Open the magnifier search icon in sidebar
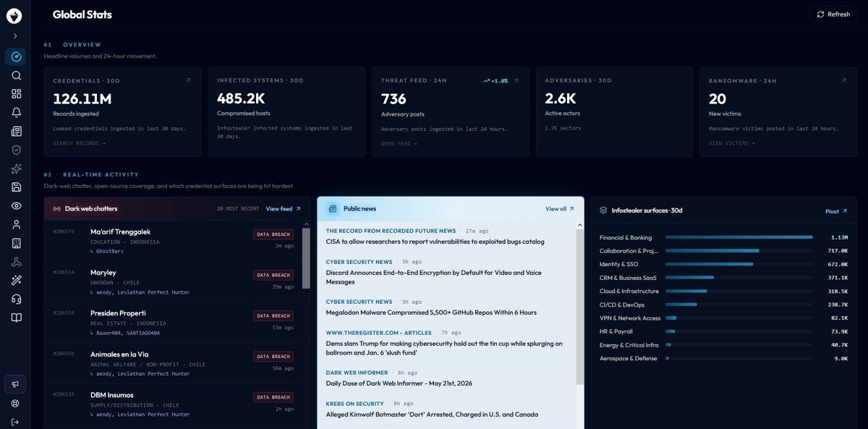Screen dimensions: 868x429 (x=16, y=75)
